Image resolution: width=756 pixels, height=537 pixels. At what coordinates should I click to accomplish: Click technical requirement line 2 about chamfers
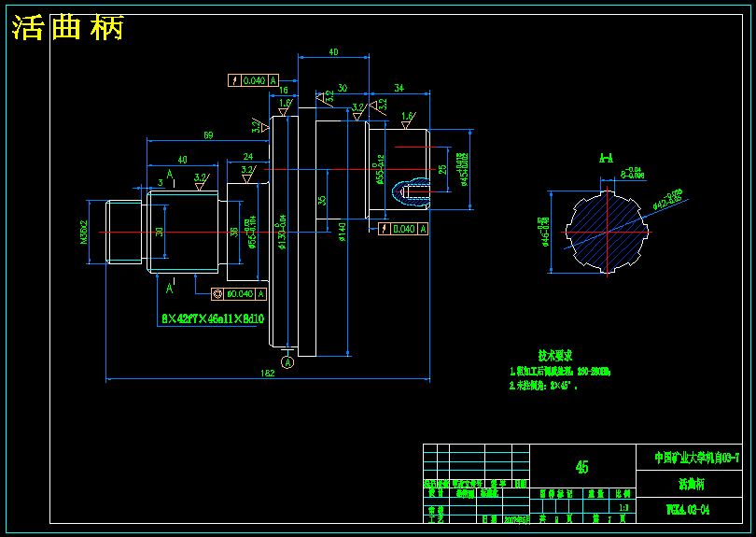(543, 387)
